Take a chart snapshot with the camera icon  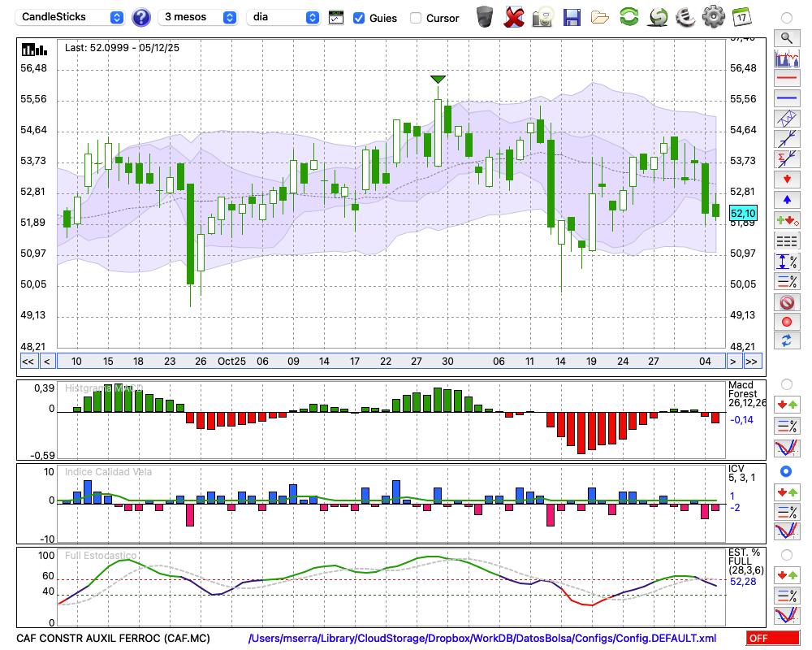(x=542, y=17)
